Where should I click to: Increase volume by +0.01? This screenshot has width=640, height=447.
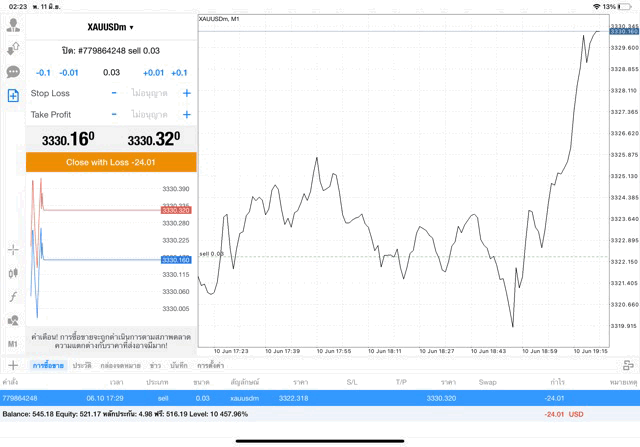tap(153, 73)
